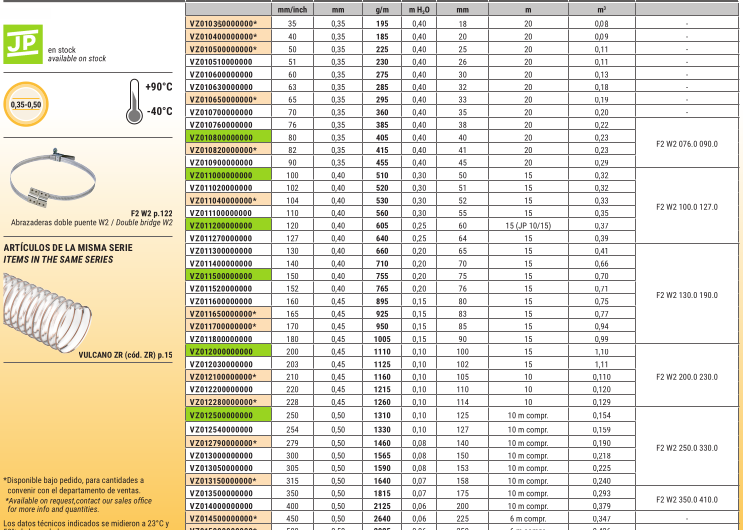
Task: Select green-highlighted code VZ011200000000
Action: 222,226
